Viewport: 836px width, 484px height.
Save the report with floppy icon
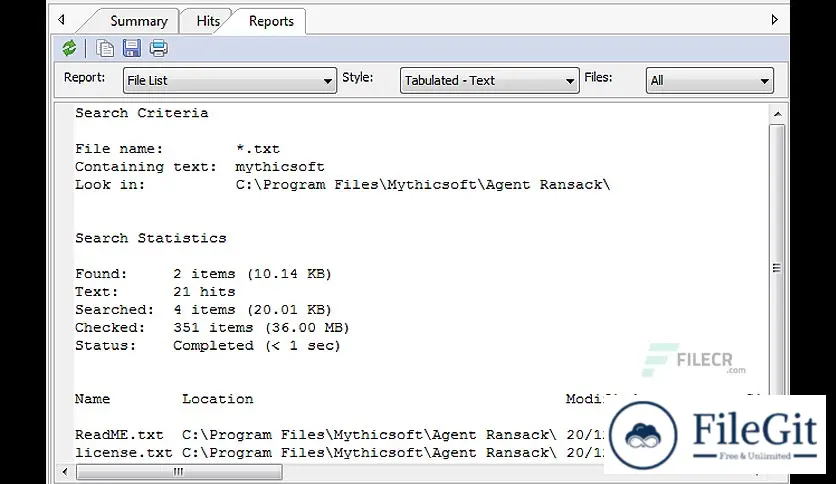[x=132, y=49]
